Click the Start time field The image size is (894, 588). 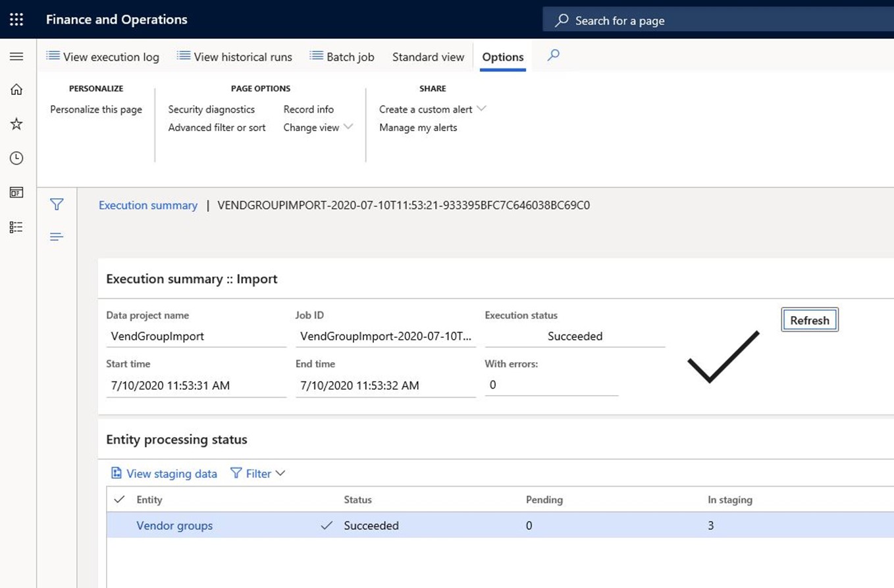[196, 386]
